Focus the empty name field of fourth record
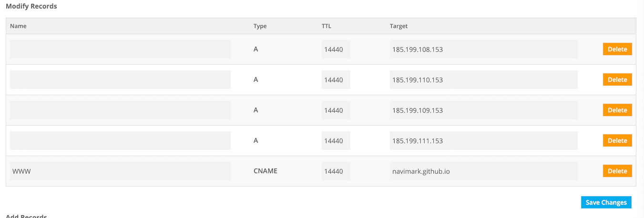This screenshot has height=218, width=644. click(x=120, y=140)
